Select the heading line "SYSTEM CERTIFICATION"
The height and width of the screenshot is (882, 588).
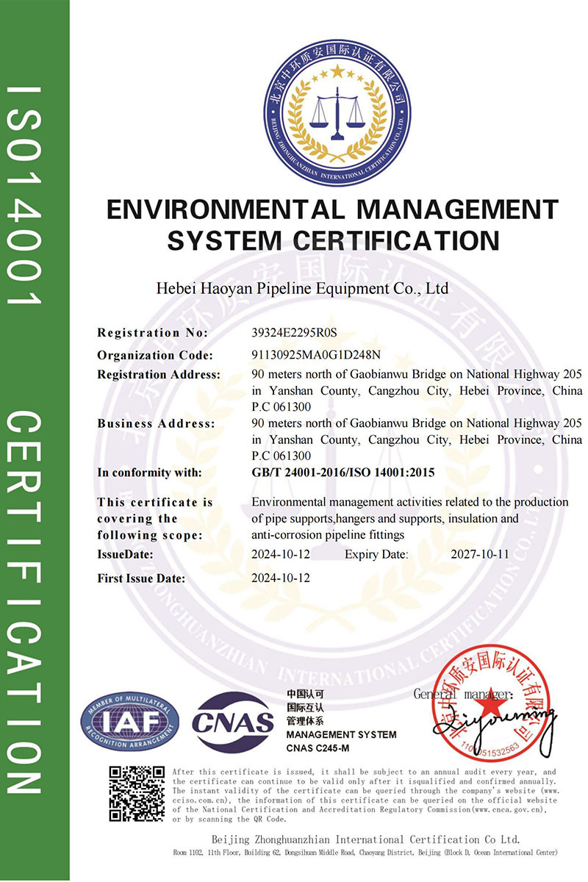334,240
